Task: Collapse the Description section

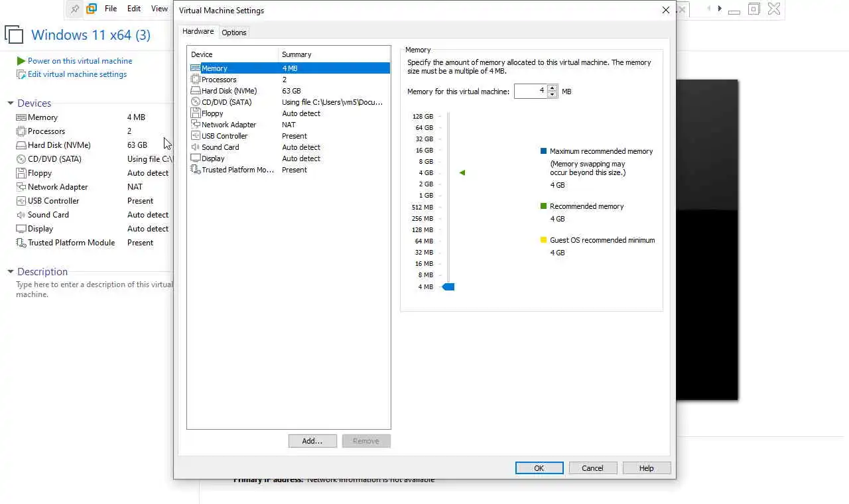Action: [x=11, y=272]
